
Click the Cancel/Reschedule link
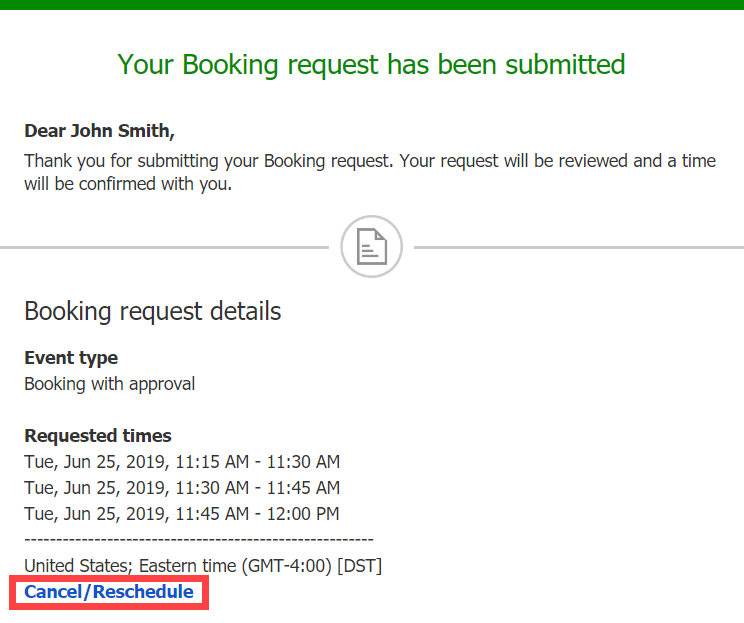click(109, 592)
